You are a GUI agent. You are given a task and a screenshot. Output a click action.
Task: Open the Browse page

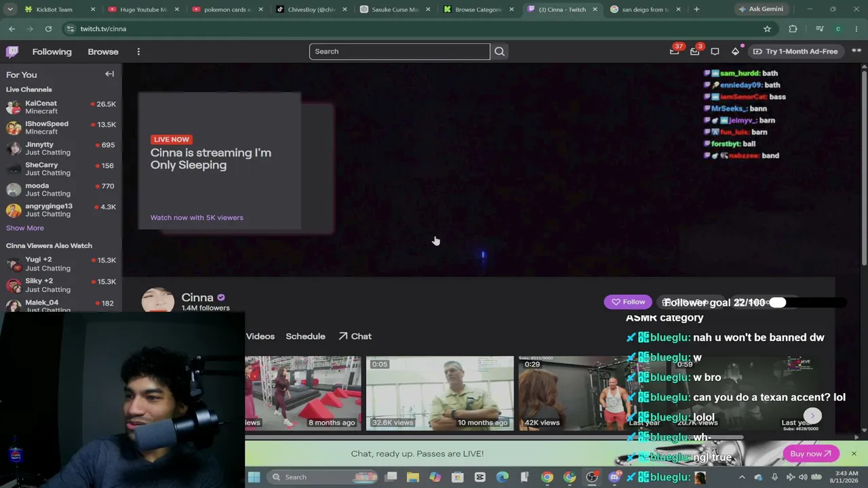103,52
